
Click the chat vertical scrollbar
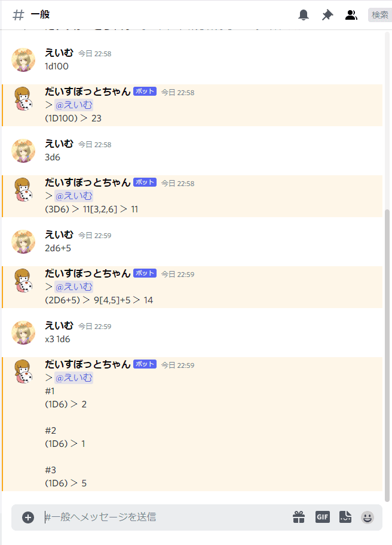coord(387,355)
